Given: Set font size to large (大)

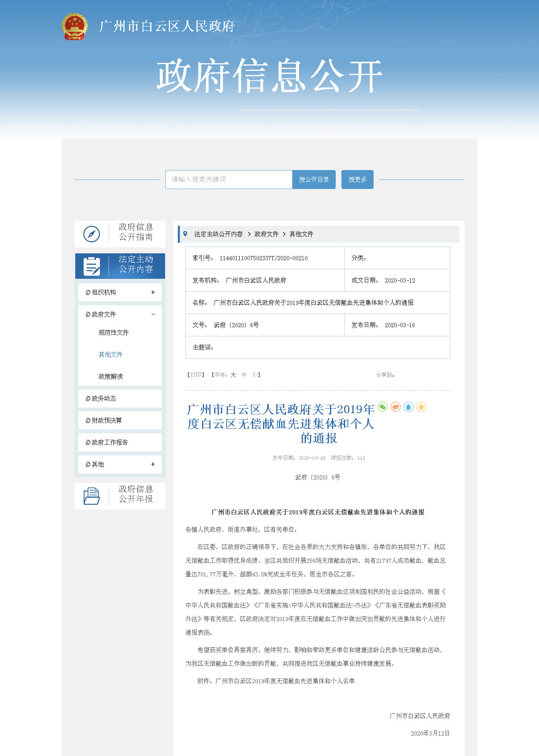Looking at the screenshot, I should (x=233, y=375).
